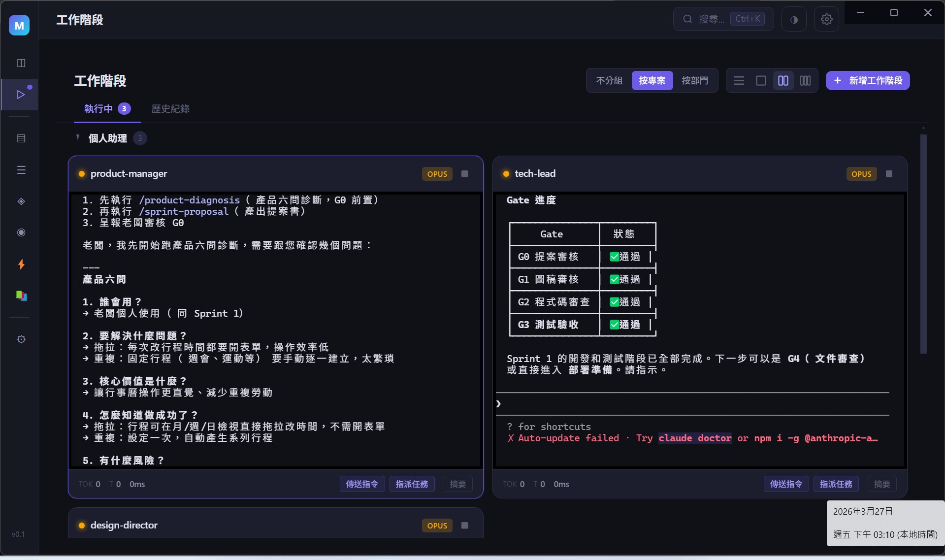
Task: Open settings gear in top bar
Action: (827, 19)
